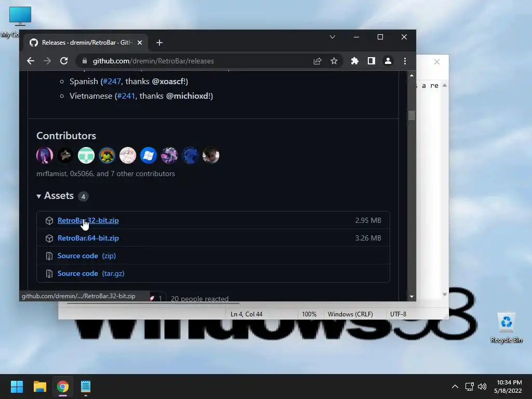The width and height of the screenshot is (532, 399).
Task: Click the 3.26 MB file size text
Action: point(368,238)
